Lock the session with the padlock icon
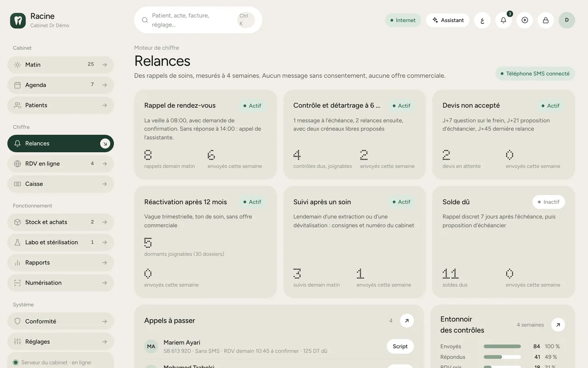 tap(546, 20)
